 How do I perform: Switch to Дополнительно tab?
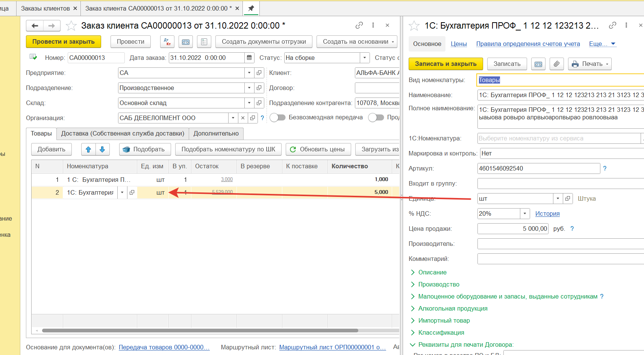click(216, 134)
